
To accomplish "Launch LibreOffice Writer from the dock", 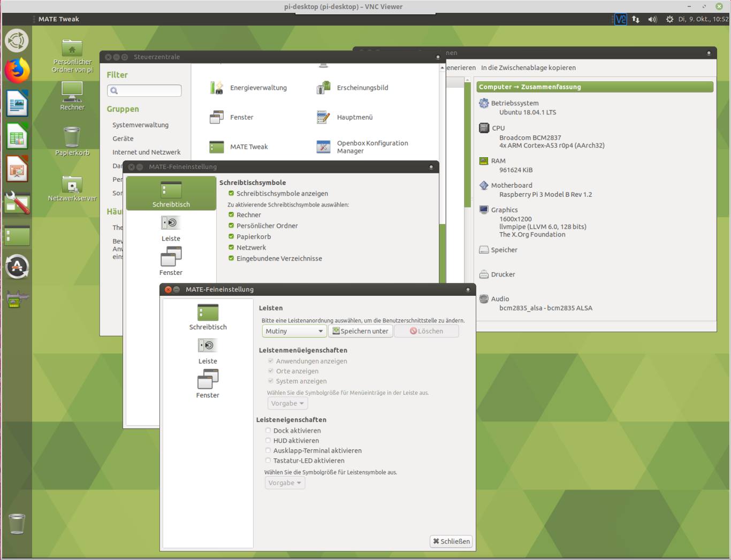I will (x=17, y=103).
